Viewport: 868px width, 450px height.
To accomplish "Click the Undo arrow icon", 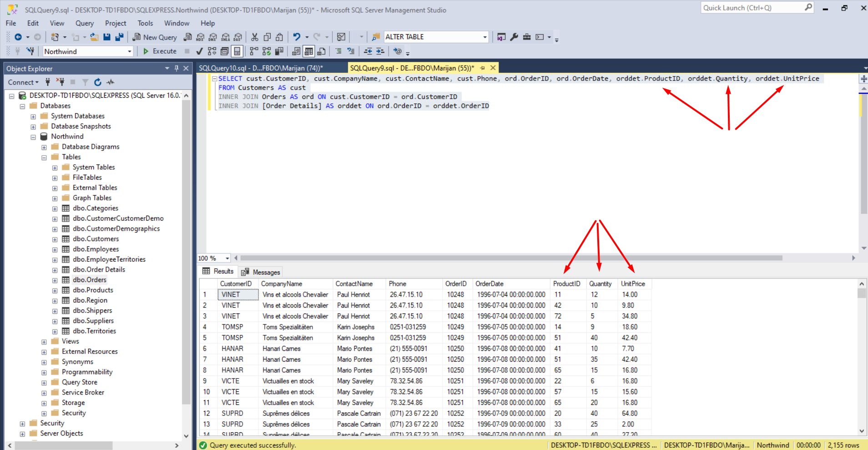I will (x=297, y=37).
